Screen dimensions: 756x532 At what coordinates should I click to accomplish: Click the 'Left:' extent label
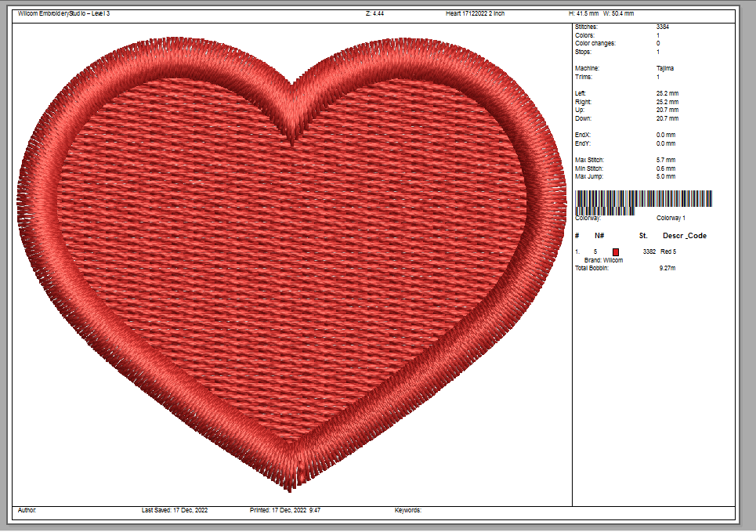point(580,93)
